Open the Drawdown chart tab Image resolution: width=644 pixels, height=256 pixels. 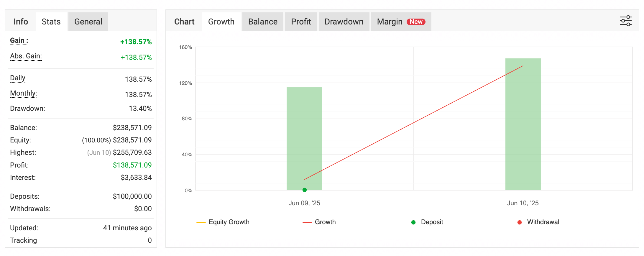pyautogui.click(x=344, y=22)
